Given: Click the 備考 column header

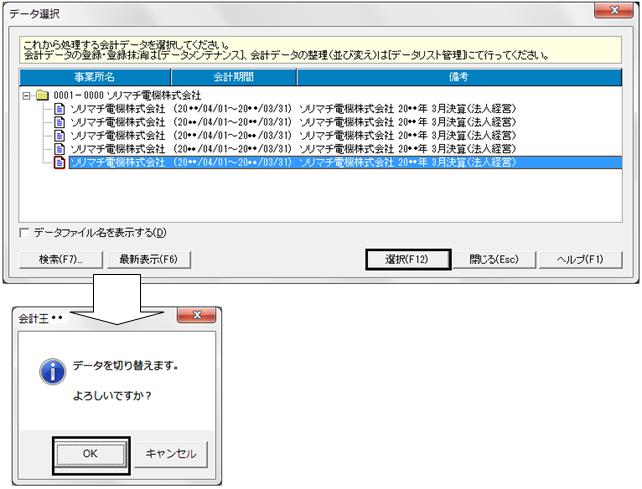Looking at the screenshot, I should coord(459,77).
